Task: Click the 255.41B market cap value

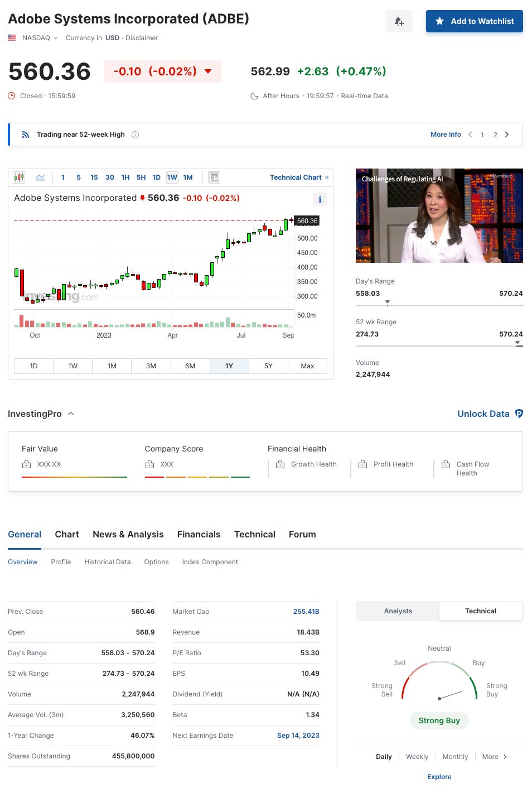Action: pyautogui.click(x=306, y=612)
